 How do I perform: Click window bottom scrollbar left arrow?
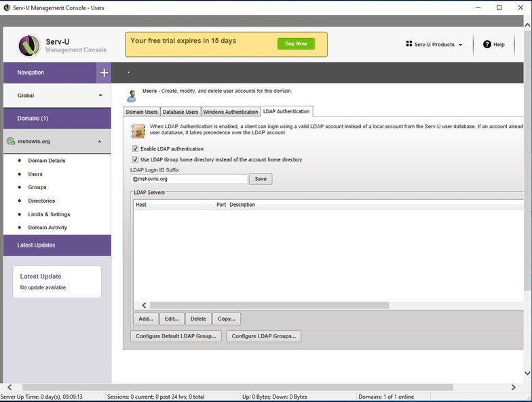[9, 387]
